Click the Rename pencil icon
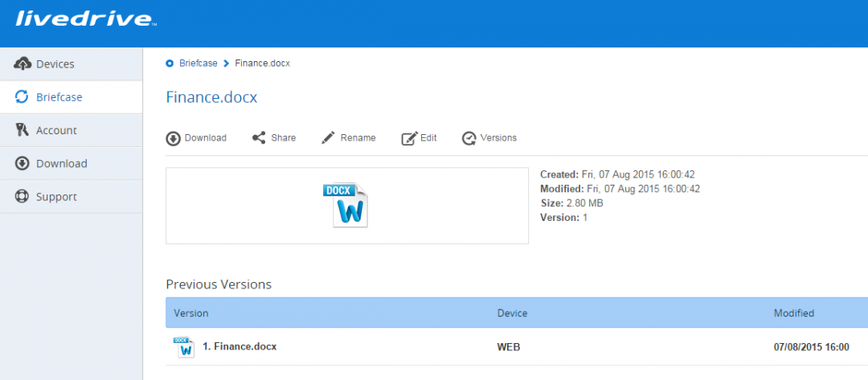Image resolution: width=868 pixels, height=380 pixels. point(328,137)
